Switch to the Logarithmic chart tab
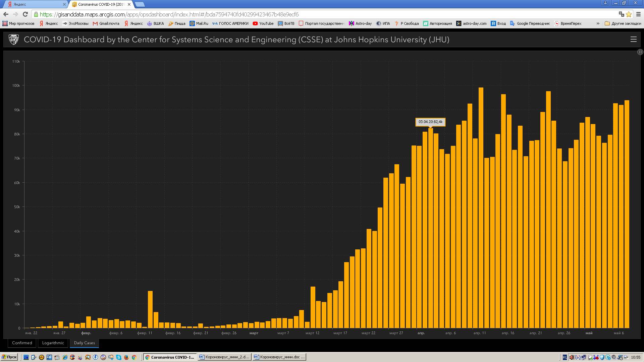This screenshot has height=362, width=644. pos(53,343)
